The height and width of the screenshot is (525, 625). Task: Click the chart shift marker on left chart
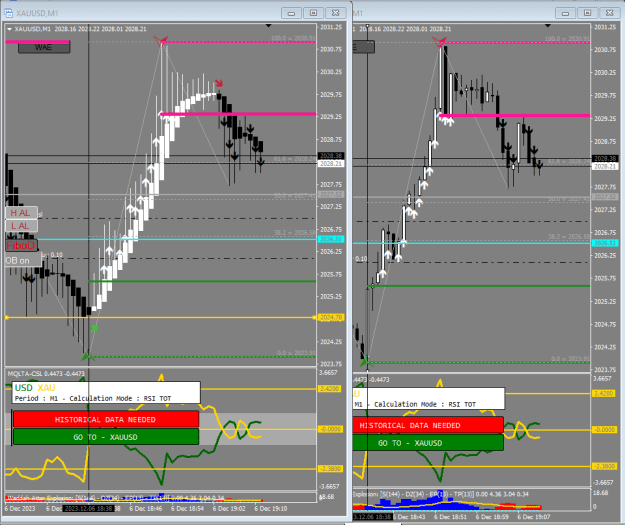(268, 26)
